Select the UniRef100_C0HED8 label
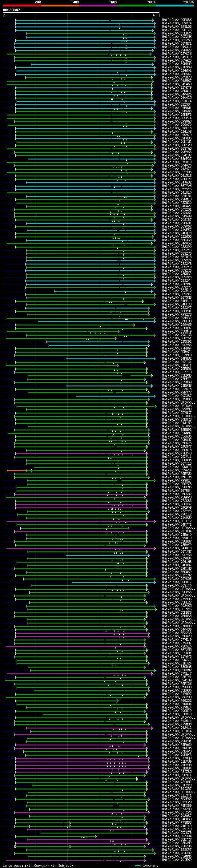Image resolution: width=197 pixels, height=868 pixels. tap(177, 321)
